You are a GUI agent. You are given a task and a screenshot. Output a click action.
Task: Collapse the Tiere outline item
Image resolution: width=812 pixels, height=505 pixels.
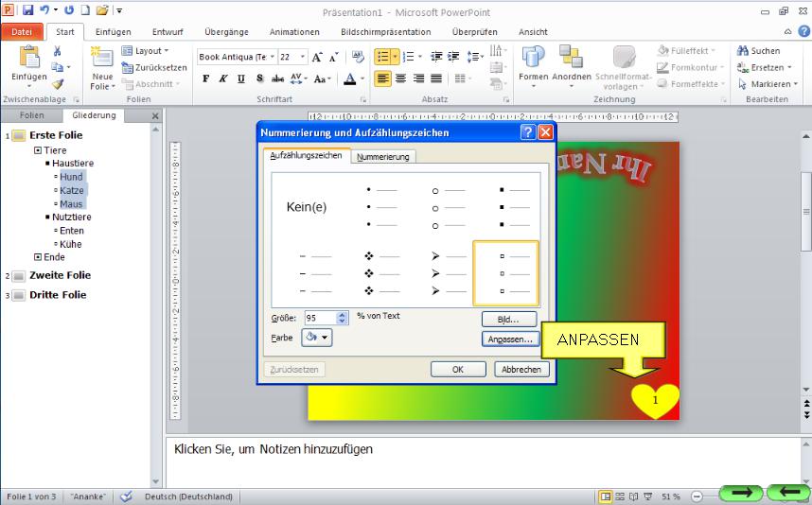(x=38, y=150)
